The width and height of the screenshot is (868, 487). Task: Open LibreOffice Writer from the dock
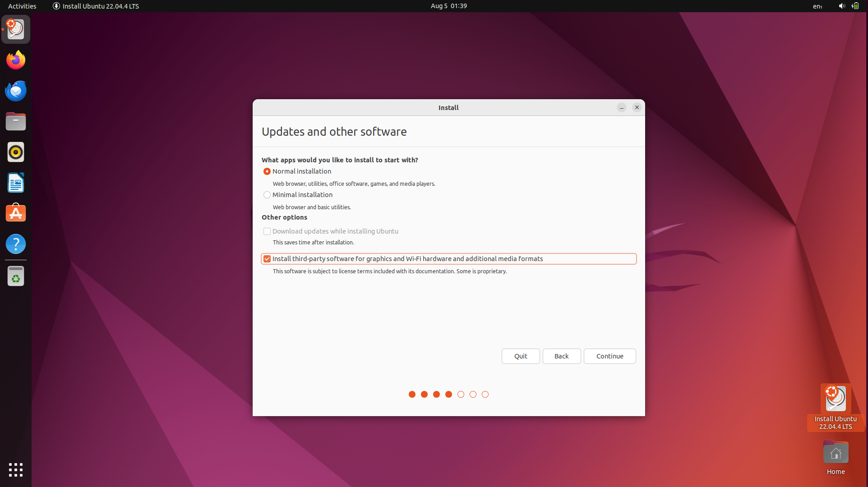tap(16, 183)
